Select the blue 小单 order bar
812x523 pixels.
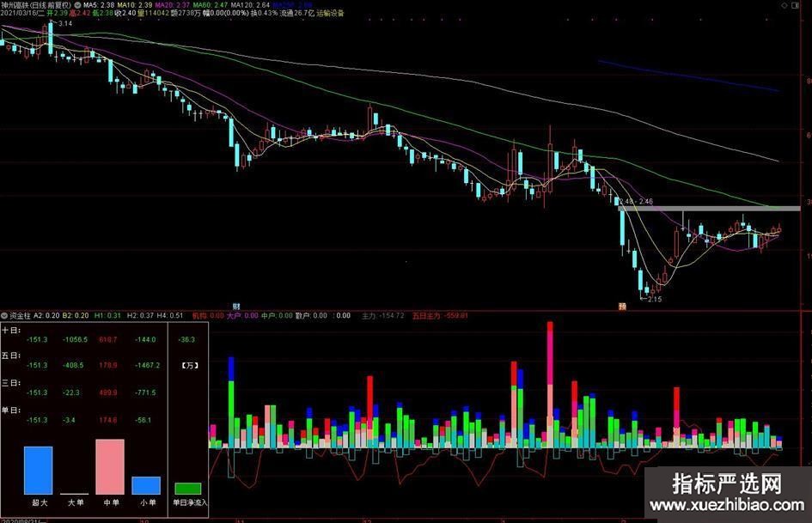pos(146,485)
